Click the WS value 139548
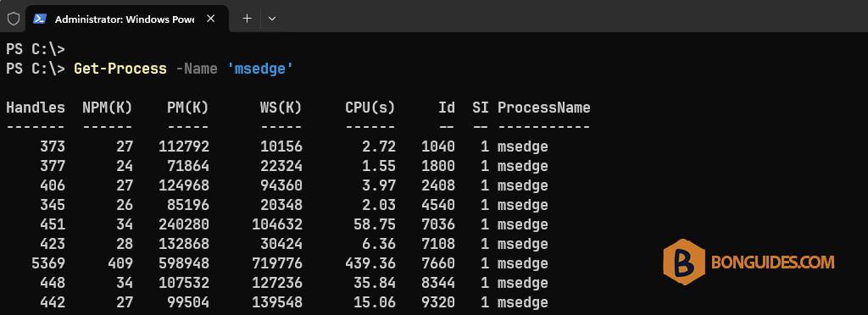 (x=277, y=302)
